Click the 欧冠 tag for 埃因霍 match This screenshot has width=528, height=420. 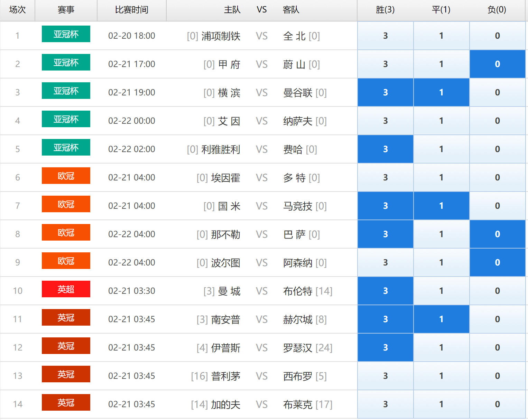pyautogui.click(x=66, y=176)
